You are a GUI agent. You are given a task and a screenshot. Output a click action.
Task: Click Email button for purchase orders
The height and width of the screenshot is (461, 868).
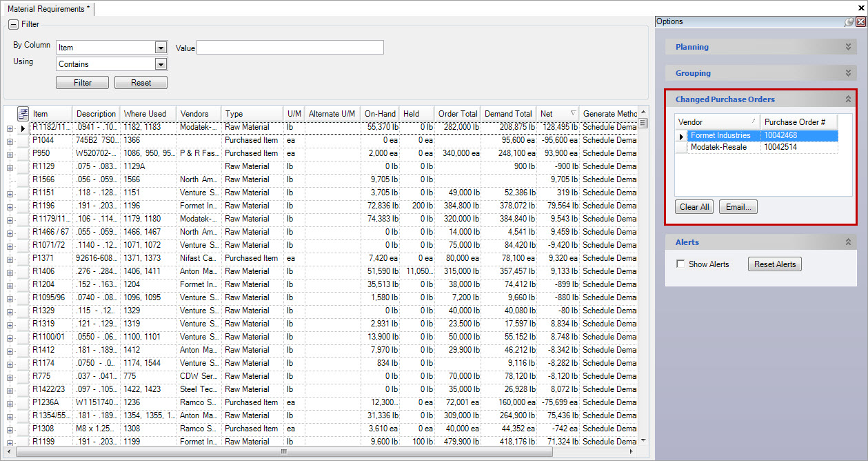pyautogui.click(x=738, y=207)
